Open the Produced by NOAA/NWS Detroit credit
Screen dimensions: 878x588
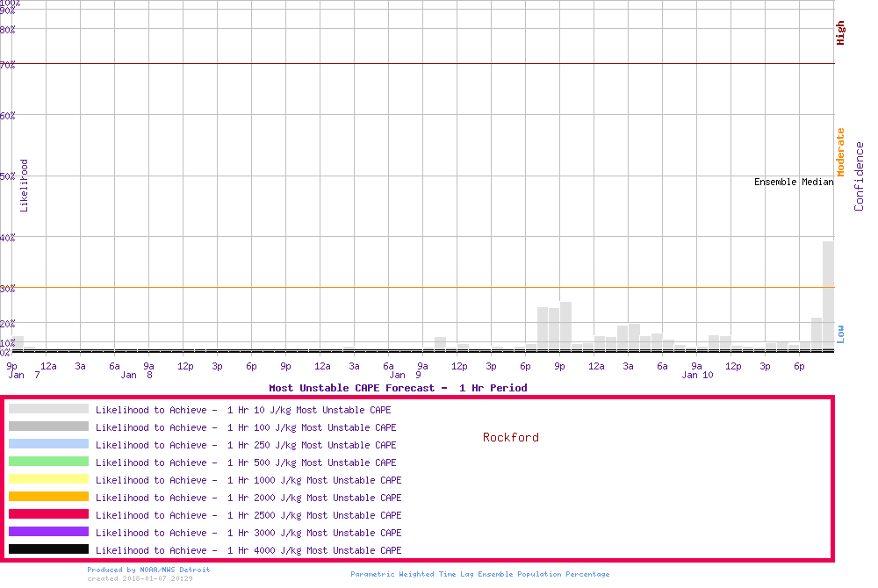148,570
